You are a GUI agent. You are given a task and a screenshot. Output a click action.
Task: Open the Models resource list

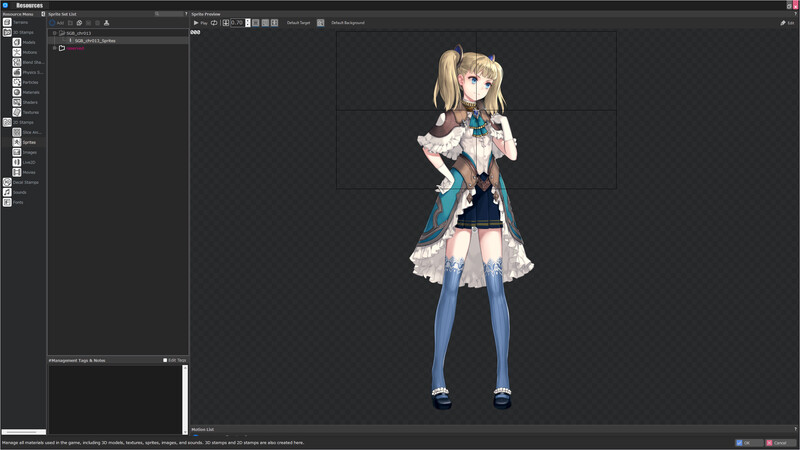(24, 42)
